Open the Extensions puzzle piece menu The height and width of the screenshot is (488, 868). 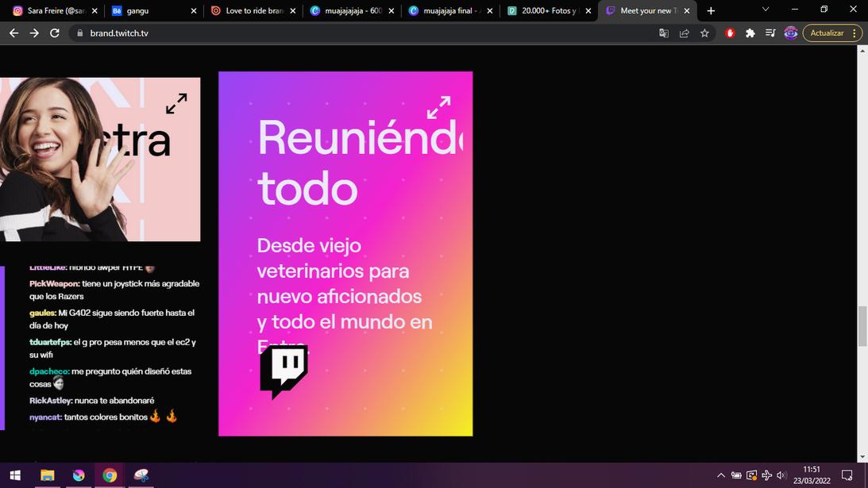tap(750, 33)
